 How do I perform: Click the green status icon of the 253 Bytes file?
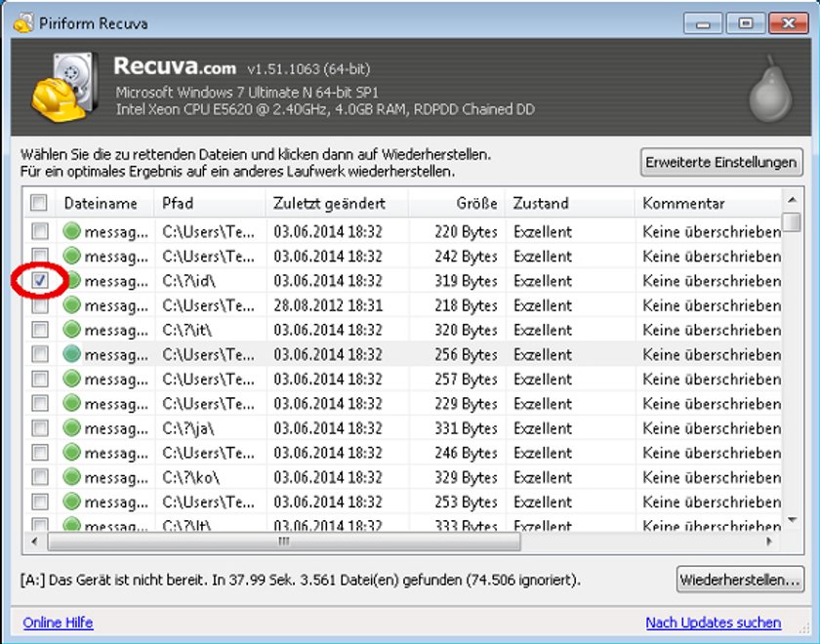(71, 501)
